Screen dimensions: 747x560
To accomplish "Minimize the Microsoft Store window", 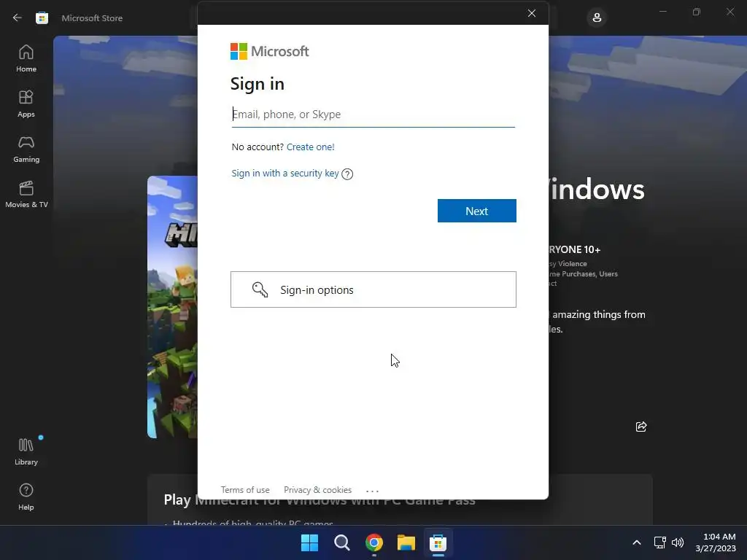I will (x=662, y=12).
